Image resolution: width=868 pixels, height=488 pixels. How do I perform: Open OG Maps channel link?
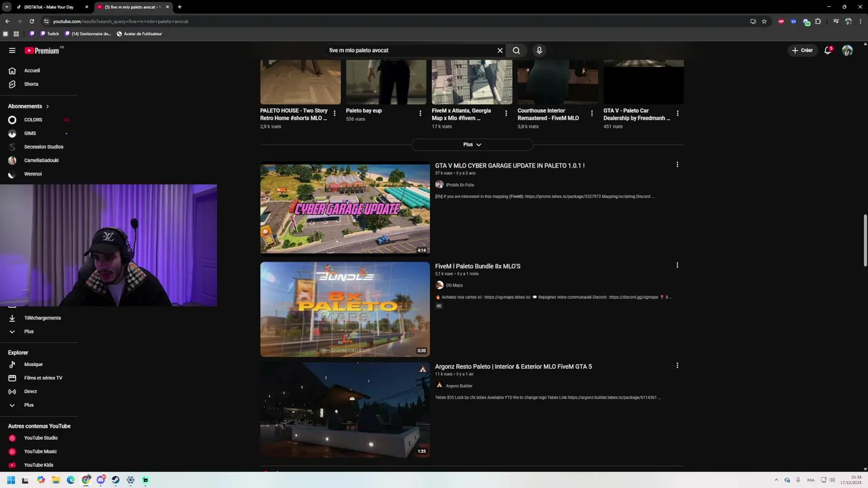[x=454, y=285]
